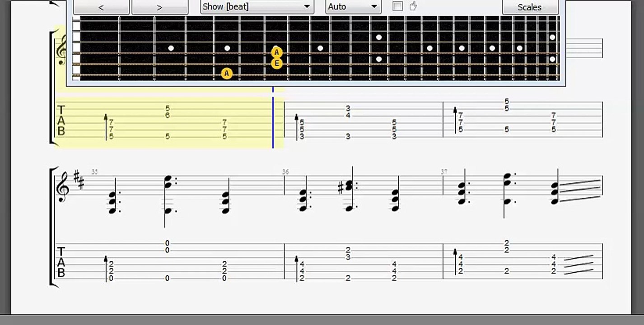Tick the checkbox beside the hand icon

397,6
